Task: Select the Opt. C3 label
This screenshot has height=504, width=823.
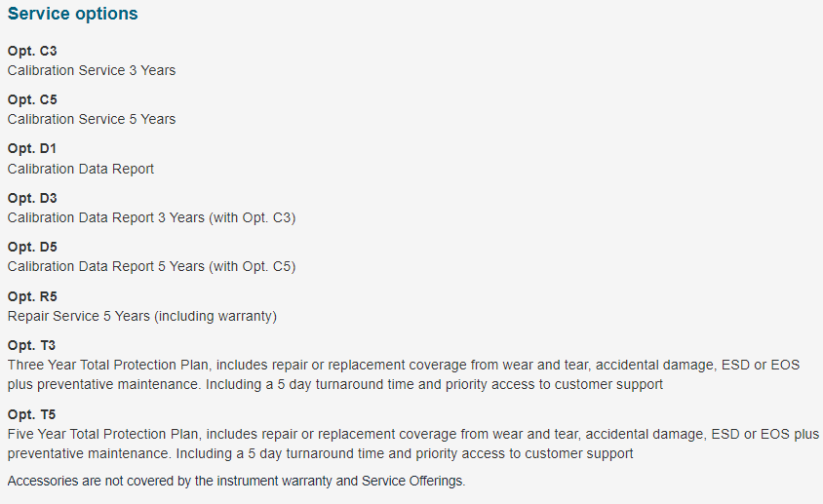Action: [32, 51]
